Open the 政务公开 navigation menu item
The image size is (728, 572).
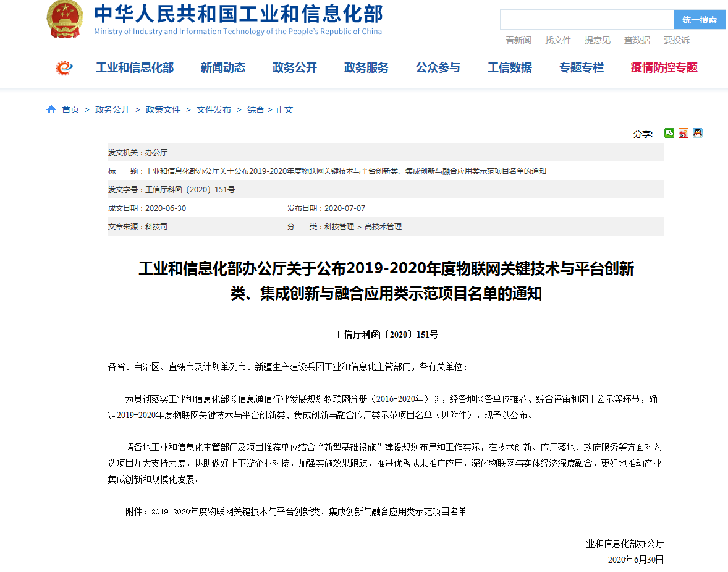click(294, 68)
